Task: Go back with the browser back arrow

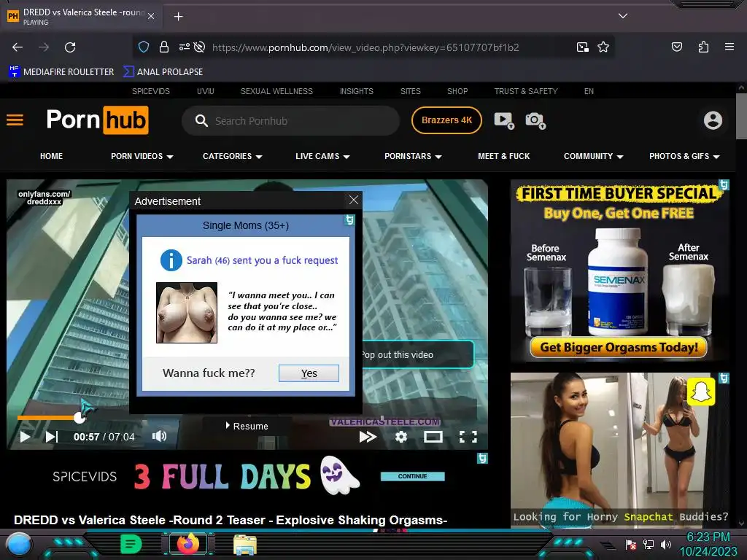Action: coord(18,47)
